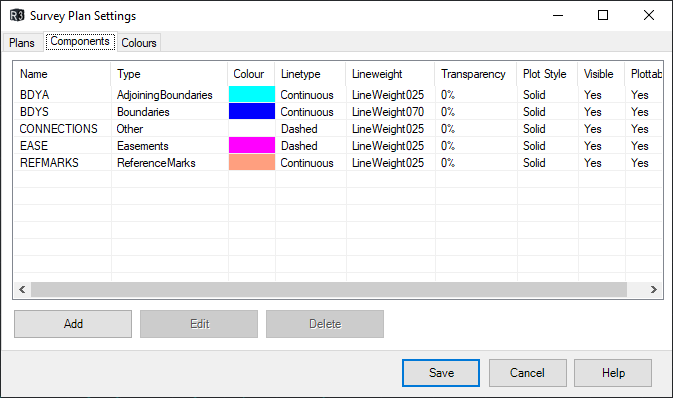673x398 pixels.
Task: Open the Colours tab
Action: 139,43
